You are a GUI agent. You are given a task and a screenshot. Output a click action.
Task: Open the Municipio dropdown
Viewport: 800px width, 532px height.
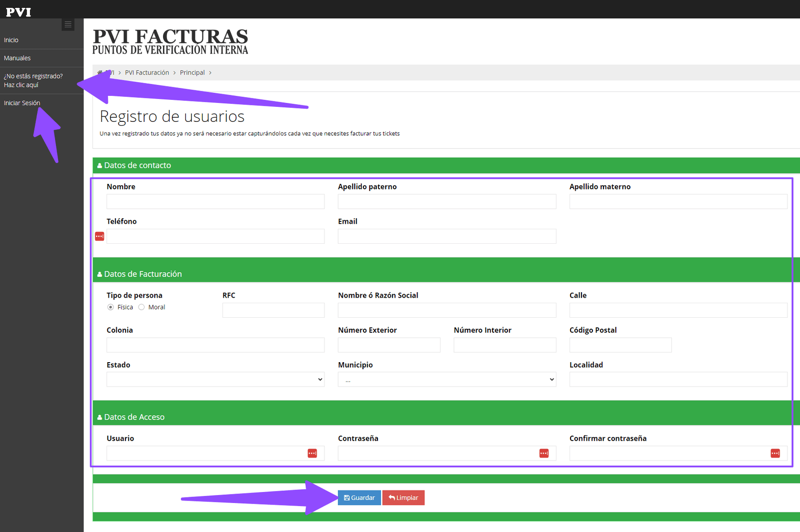[447, 380]
